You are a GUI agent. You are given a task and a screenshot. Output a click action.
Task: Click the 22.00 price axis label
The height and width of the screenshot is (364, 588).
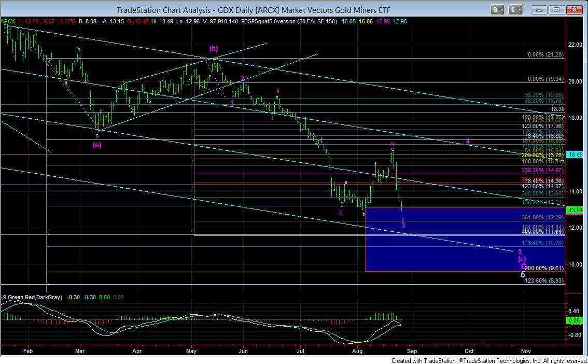point(575,45)
